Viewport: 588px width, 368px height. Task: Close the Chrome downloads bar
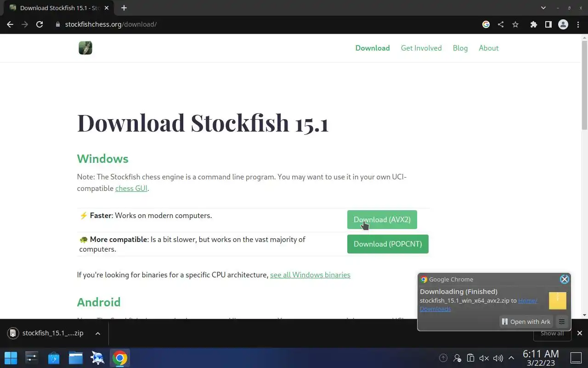coord(580,333)
